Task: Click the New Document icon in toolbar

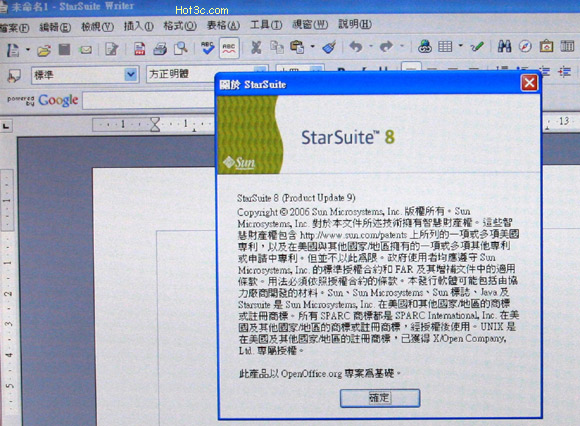Action: [13, 49]
